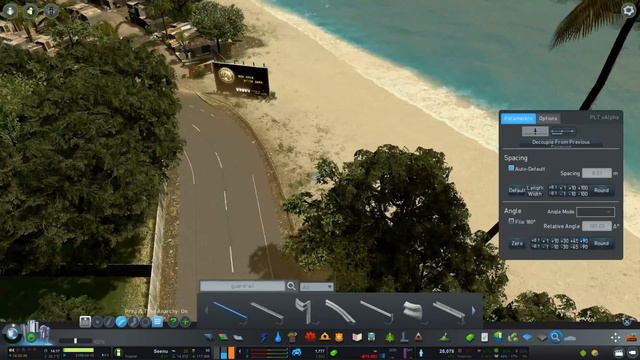Click the guardrail search text field
640x360 pixels.
click(242, 286)
